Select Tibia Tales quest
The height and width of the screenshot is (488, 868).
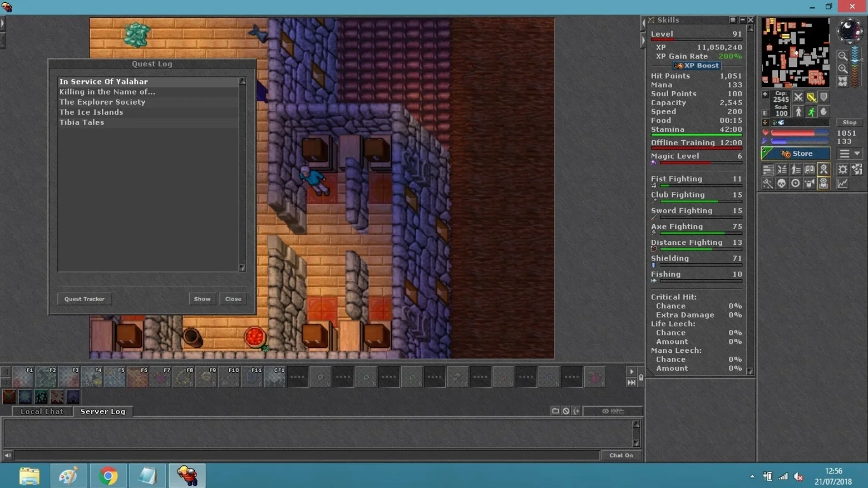[x=149, y=122]
